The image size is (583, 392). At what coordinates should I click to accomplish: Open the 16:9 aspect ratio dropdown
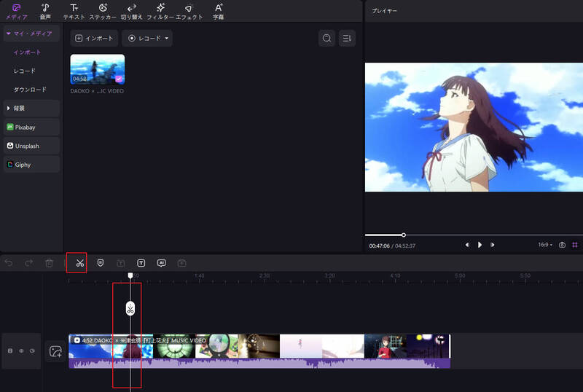(x=545, y=245)
